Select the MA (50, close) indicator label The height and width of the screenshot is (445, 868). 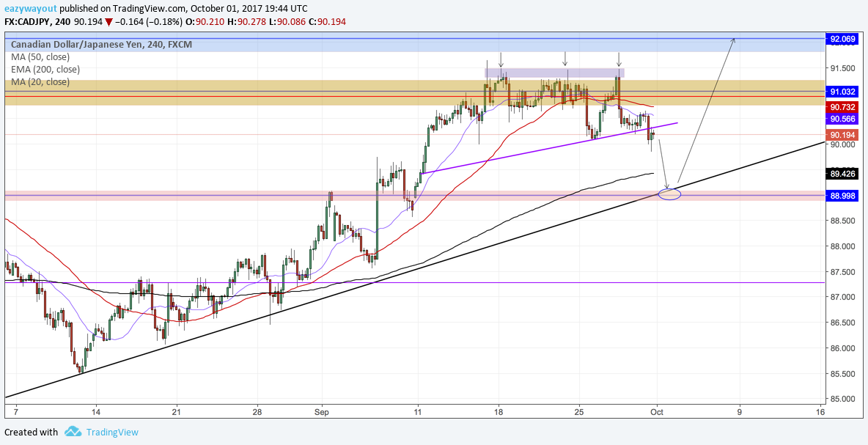coord(40,57)
